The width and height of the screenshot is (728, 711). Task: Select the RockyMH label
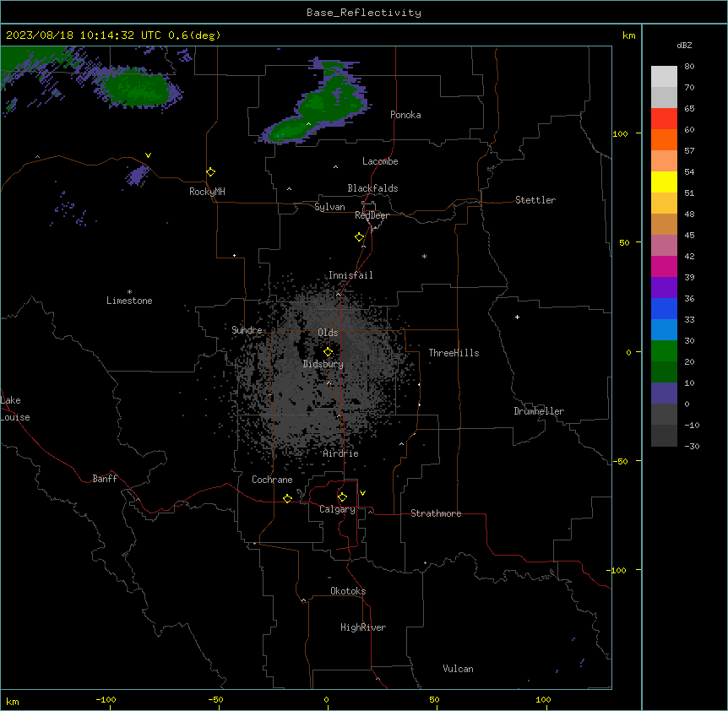[x=207, y=192]
